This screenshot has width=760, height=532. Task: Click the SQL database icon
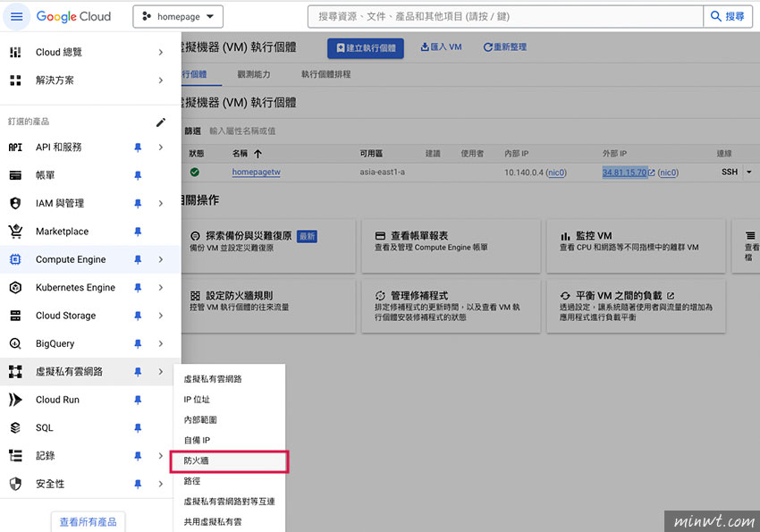[15, 427]
